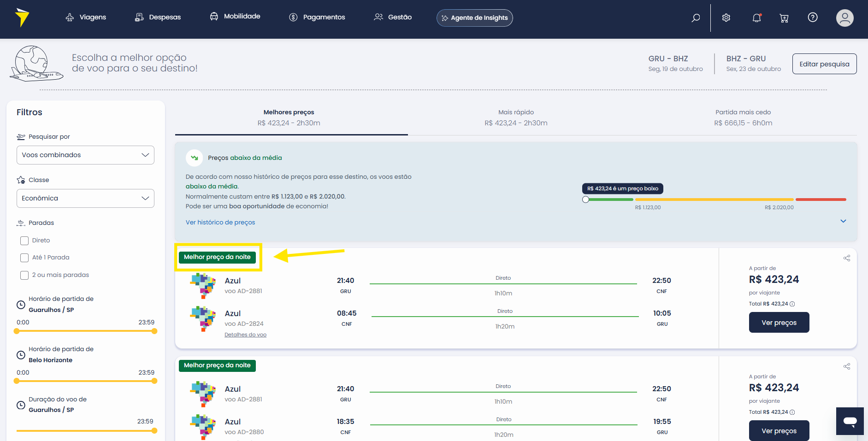Enable the Direto stops filter

[24, 241]
